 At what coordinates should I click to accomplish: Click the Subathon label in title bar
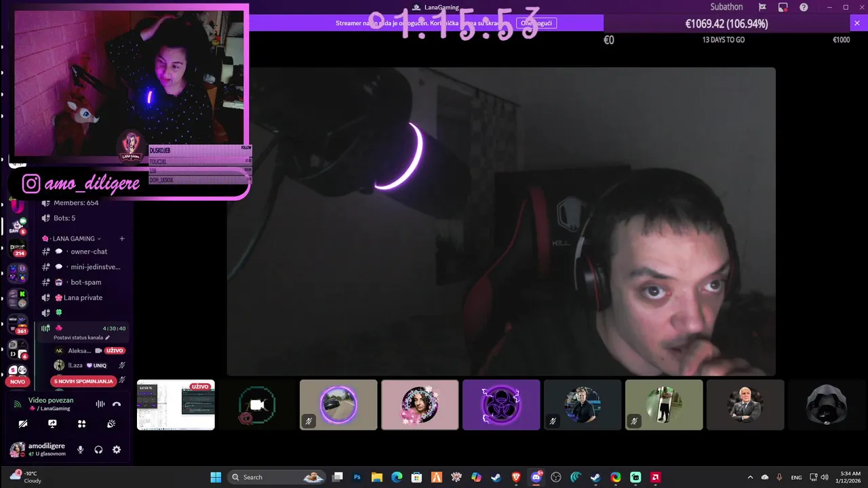pos(726,7)
